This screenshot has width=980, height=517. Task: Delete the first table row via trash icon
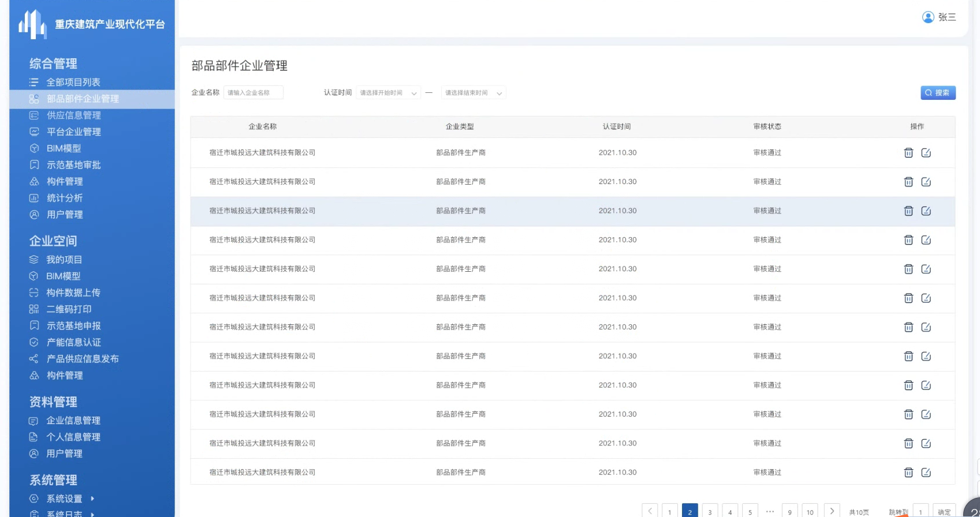click(x=908, y=153)
